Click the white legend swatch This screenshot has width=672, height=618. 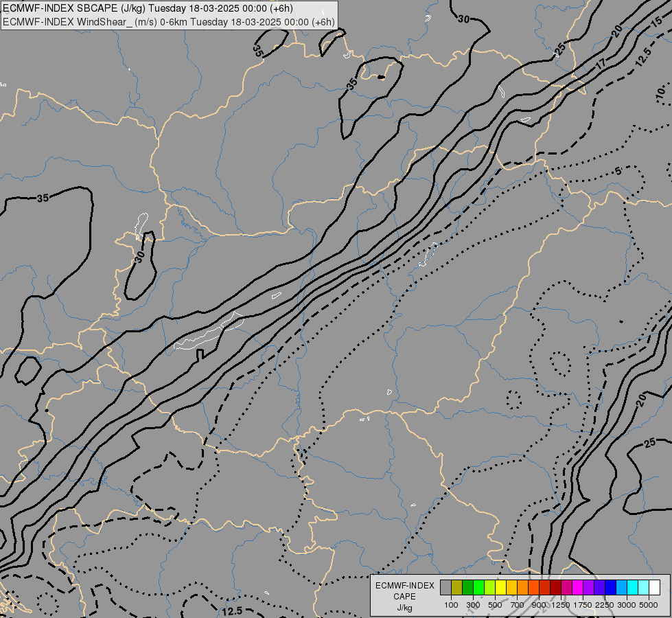(x=654, y=588)
